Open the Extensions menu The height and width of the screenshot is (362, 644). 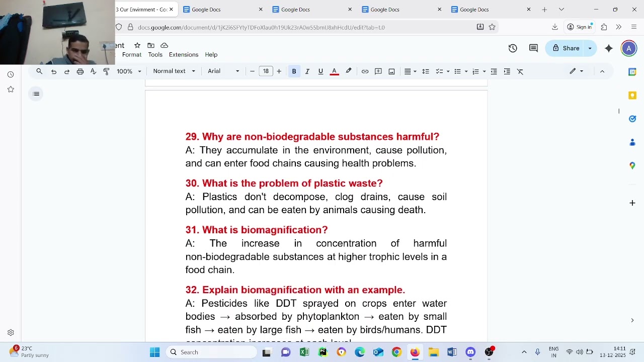(184, 54)
